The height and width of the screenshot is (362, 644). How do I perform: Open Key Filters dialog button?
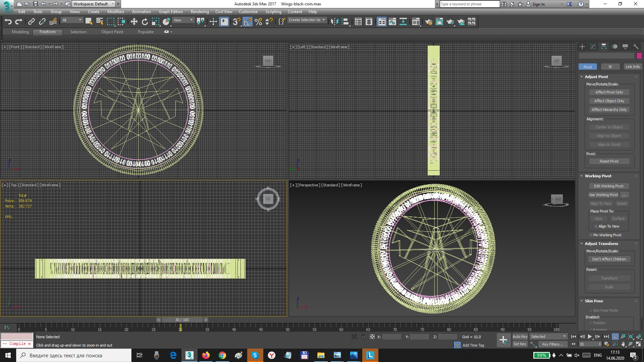click(553, 344)
